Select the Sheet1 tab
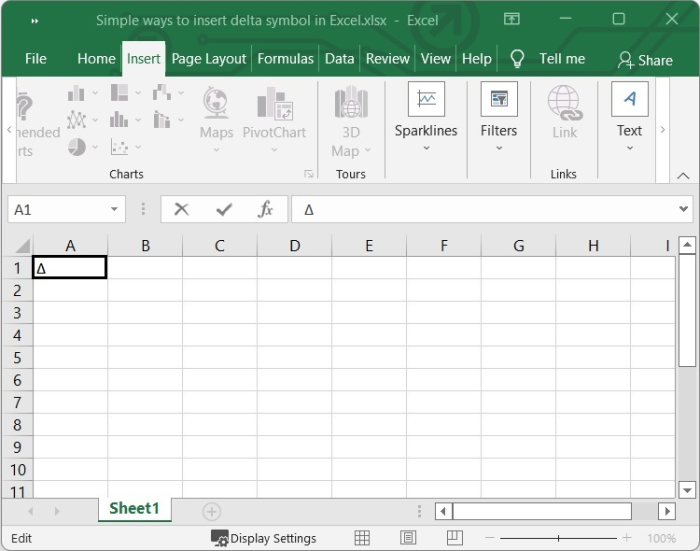The width and height of the screenshot is (700, 551). coord(134,509)
